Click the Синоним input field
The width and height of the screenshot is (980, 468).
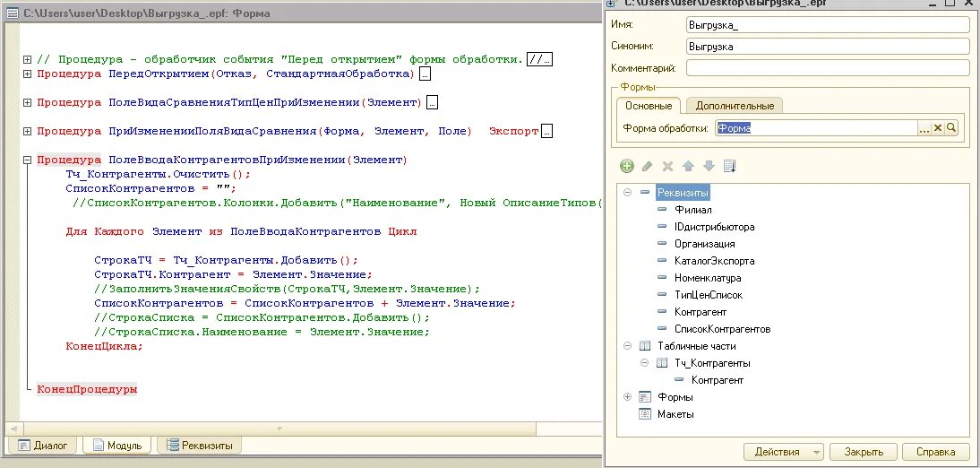coord(828,47)
